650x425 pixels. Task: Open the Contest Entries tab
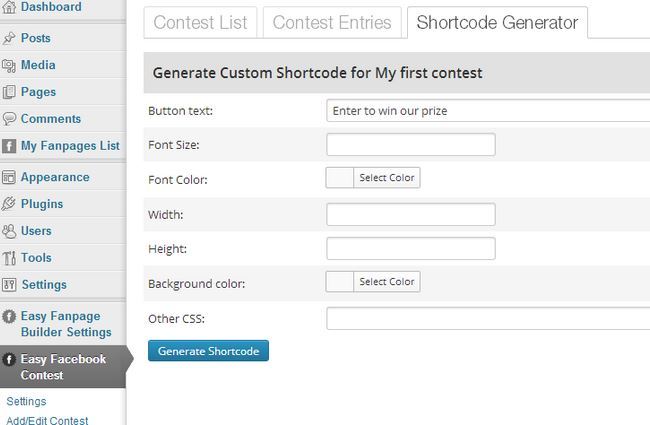coord(332,22)
